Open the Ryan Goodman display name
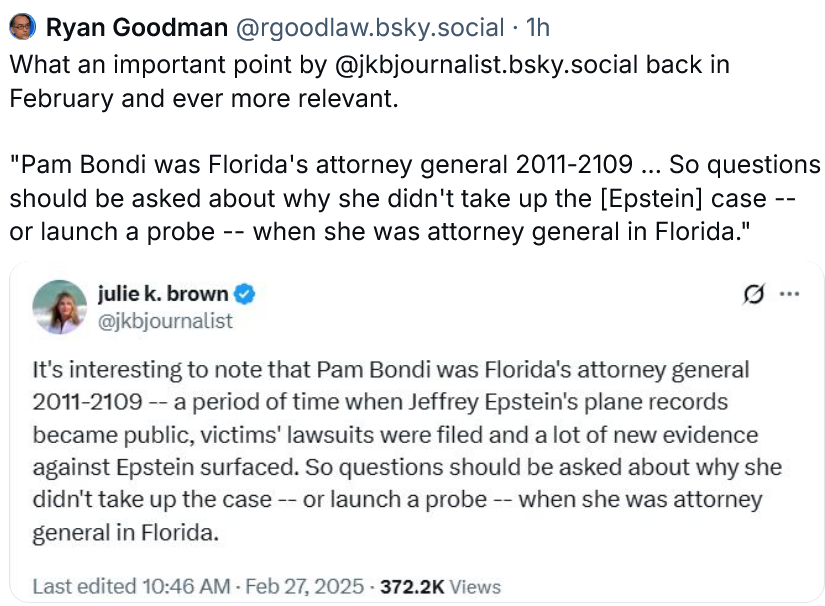Viewport: 825px width, 606px height. point(137,27)
